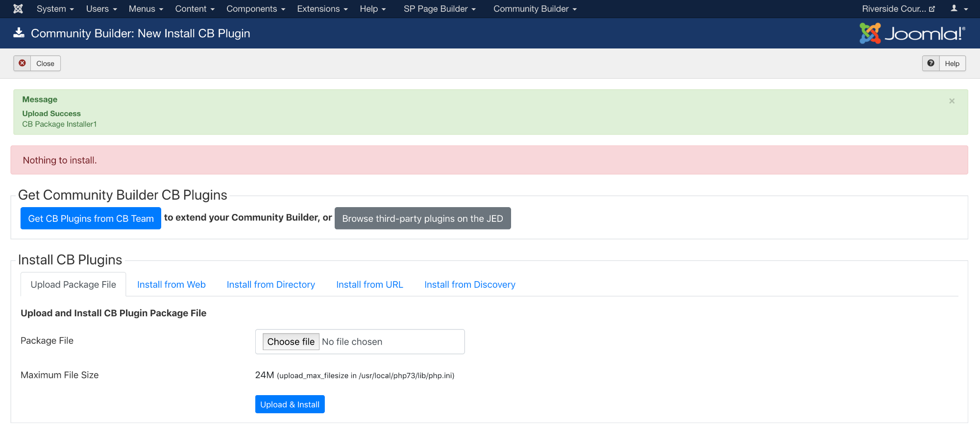Open the Users dropdown menu

[101, 9]
